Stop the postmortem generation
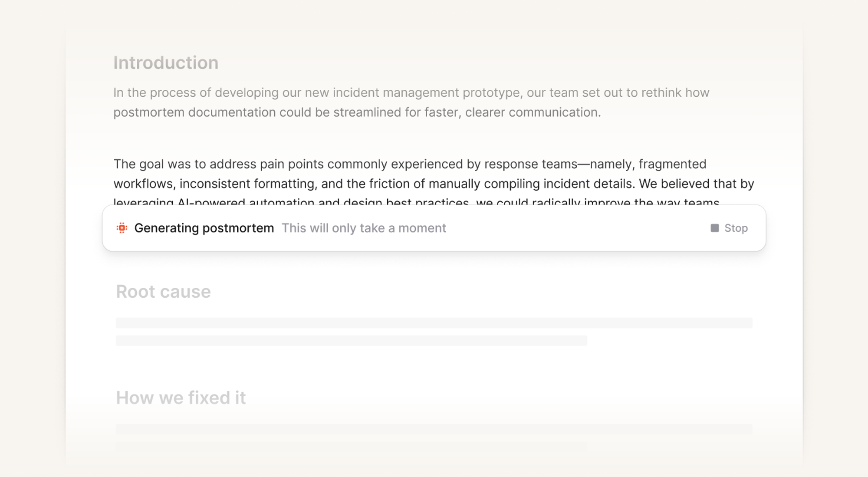This screenshot has width=868, height=477. (735, 228)
